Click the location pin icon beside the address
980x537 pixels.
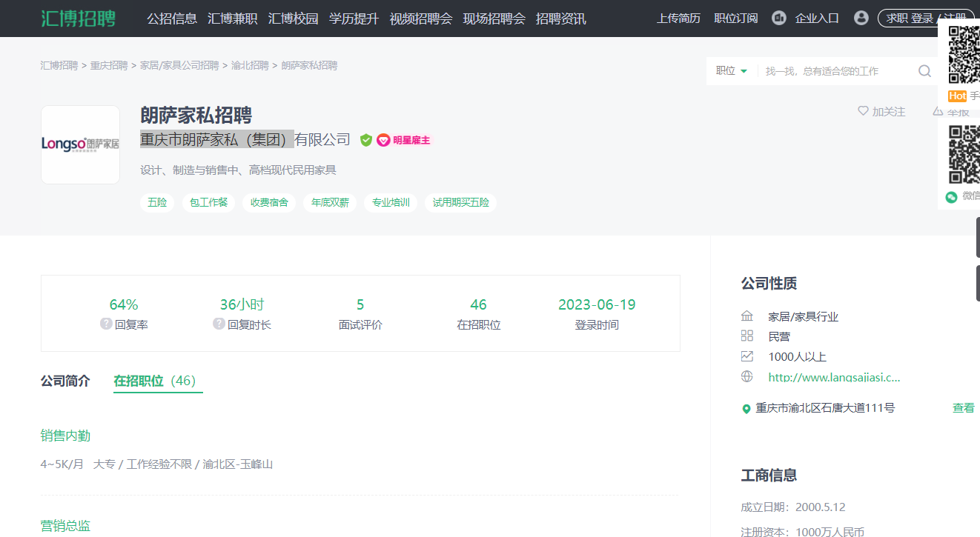click(746, 409)
